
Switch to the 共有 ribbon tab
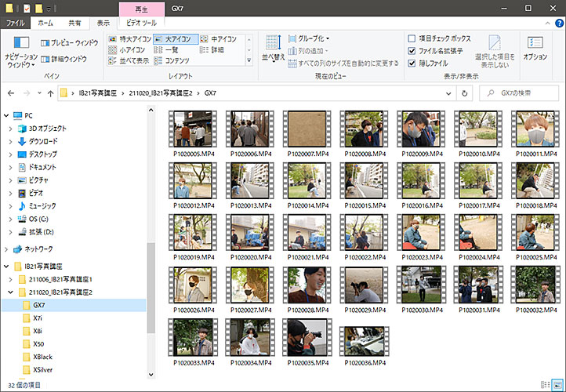click(74, 24)
